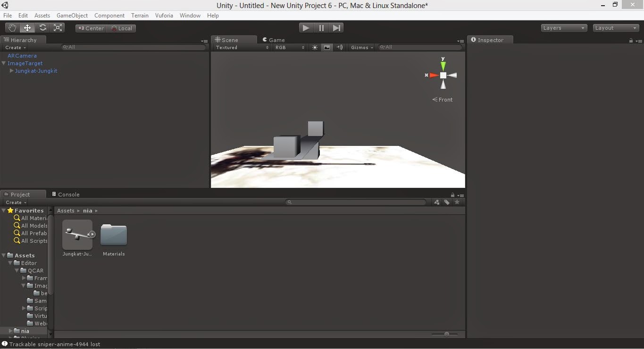Open the Layers dropdown
Viewport: 644px width, 349px height.
[x=564, y=28]
